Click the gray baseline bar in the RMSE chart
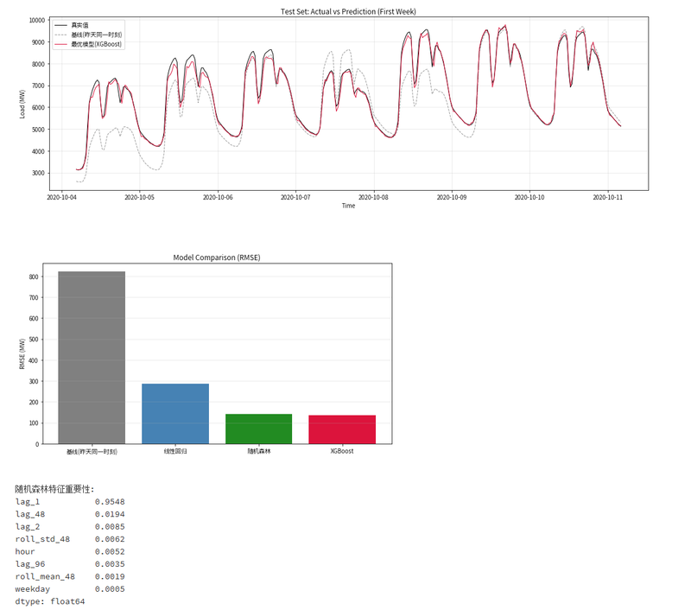691x616 pixels. click(x=92, y=358)
